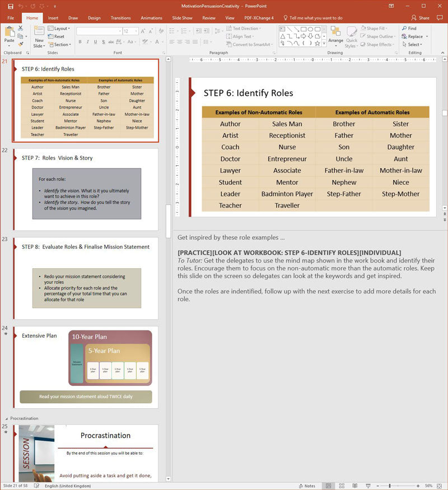
Task: Select the triangle shape in gallery
Action: [282, 36]
